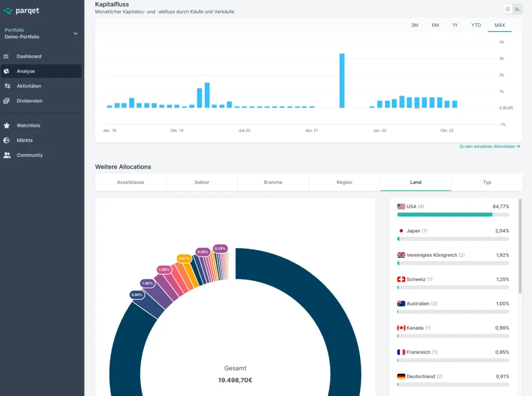
Task: Follow 'Zu den einzelnen Aktivitäten' link
Action: 489,147
